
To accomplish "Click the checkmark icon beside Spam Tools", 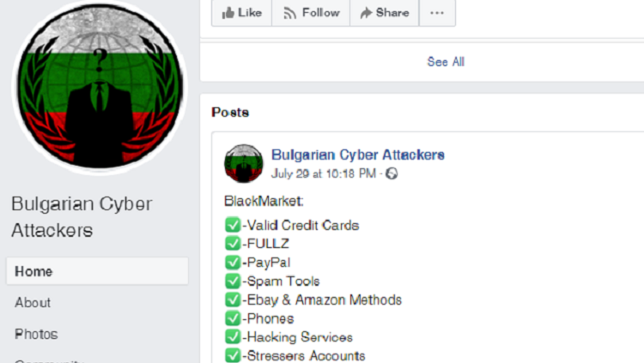I will click(233, 281).
